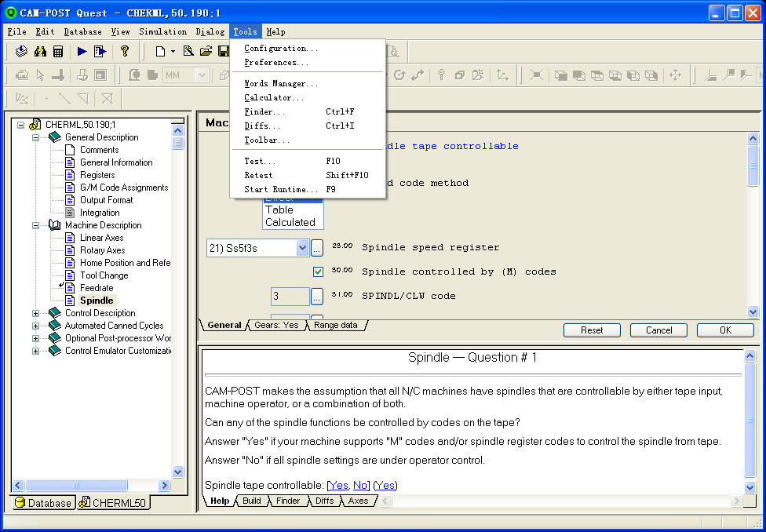Open the Build tab in lower pane
The height and width of the screenshot is (532, 766).
coord(252,501)
